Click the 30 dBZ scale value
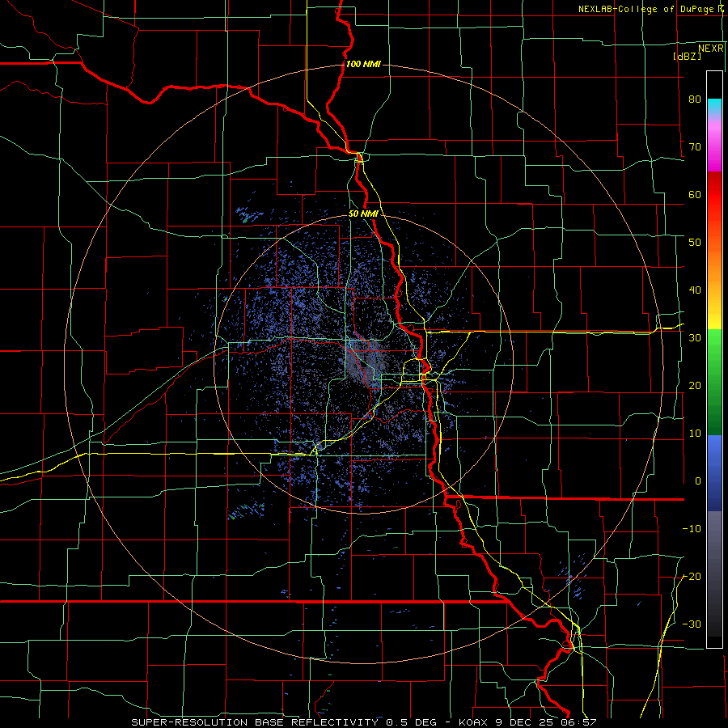 coord(695,338)
